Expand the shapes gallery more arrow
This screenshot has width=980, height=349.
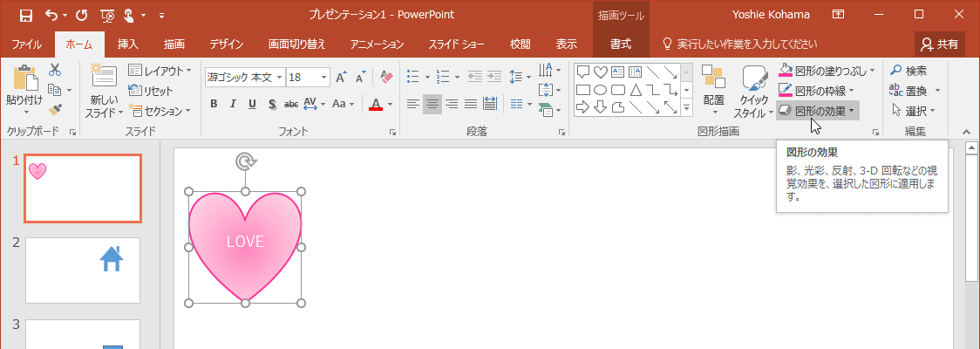687,108
